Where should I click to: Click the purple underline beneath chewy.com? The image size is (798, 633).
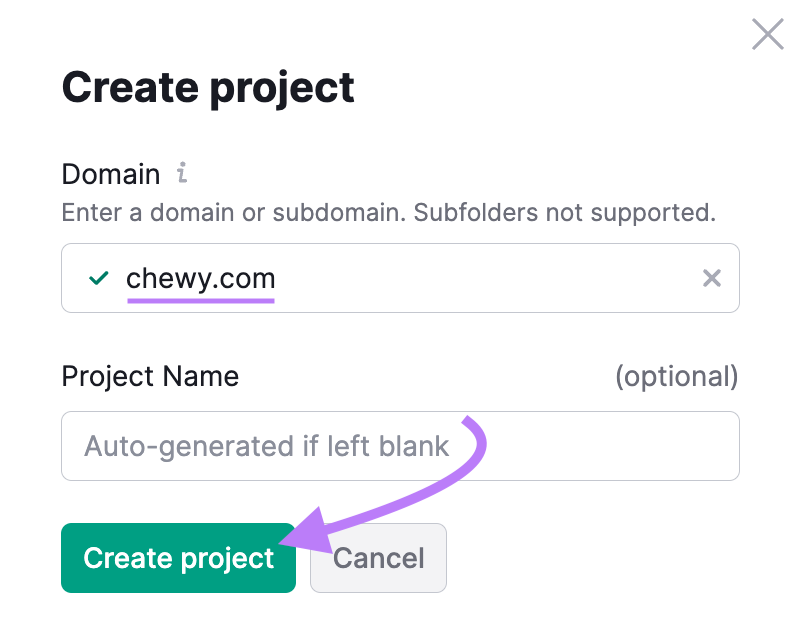click(201, 301)
